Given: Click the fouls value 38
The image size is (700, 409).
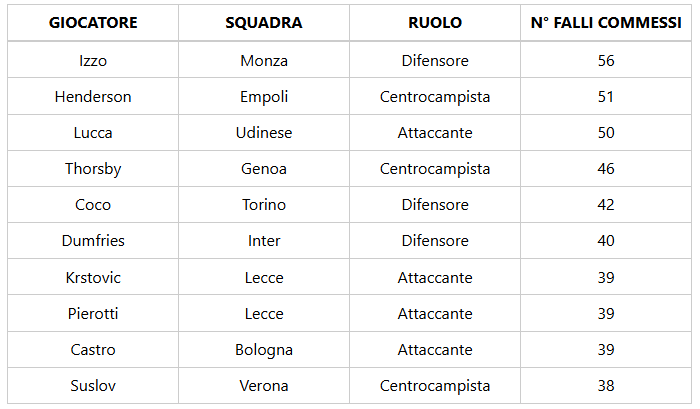Looking at the screenshot, I should coord(606,386).
